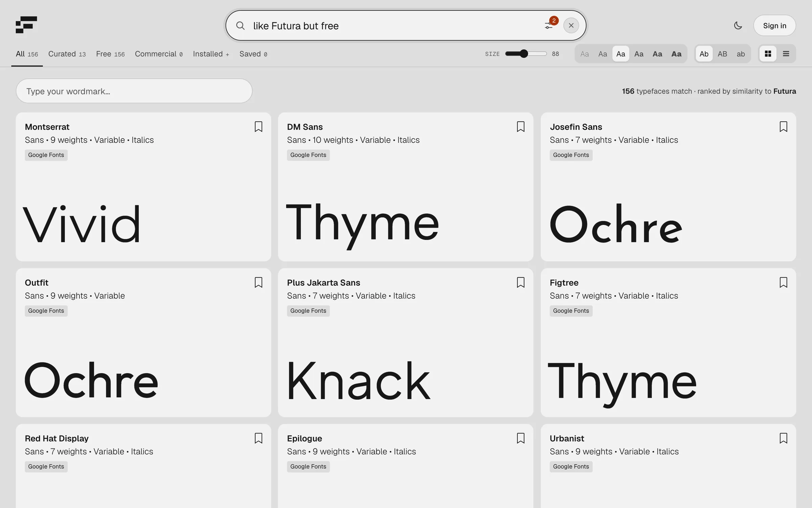Open the Free 156 tab
This screenshot has height=508, width=812.
[110, 54]
